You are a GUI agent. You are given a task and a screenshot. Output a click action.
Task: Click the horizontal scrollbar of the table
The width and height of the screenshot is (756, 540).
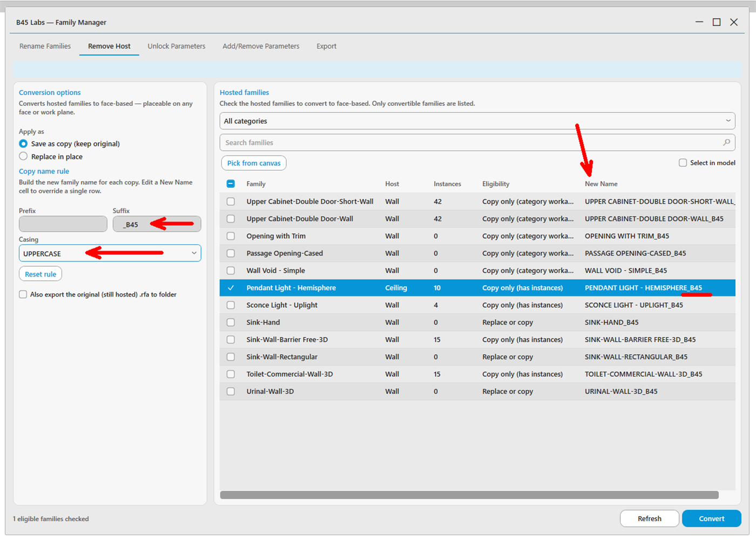click(469, 495)
